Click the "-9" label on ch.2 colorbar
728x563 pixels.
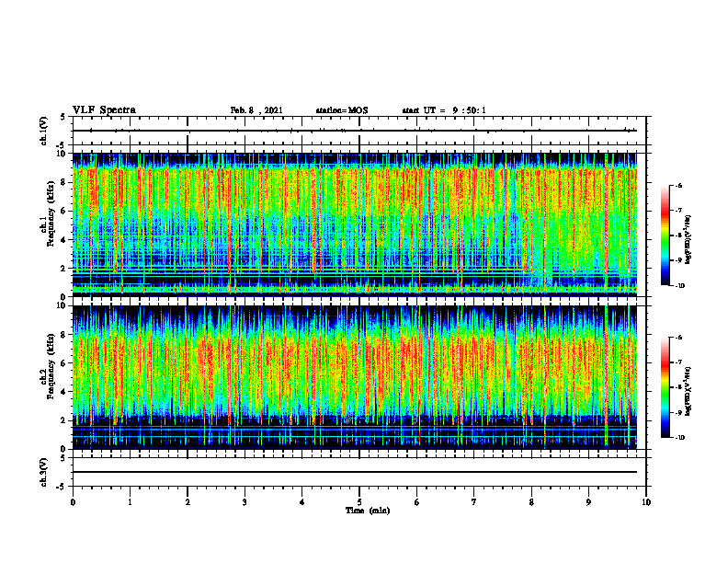click(x=678, y=412)
